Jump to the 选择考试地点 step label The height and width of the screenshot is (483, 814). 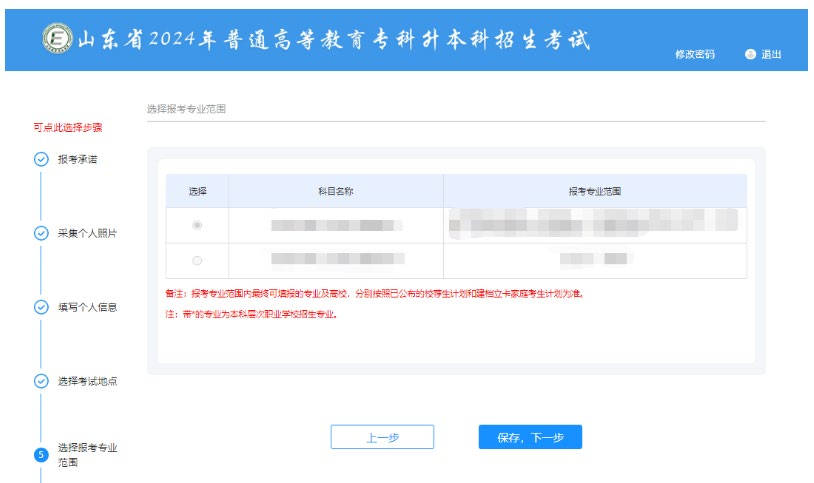(86, 381)
